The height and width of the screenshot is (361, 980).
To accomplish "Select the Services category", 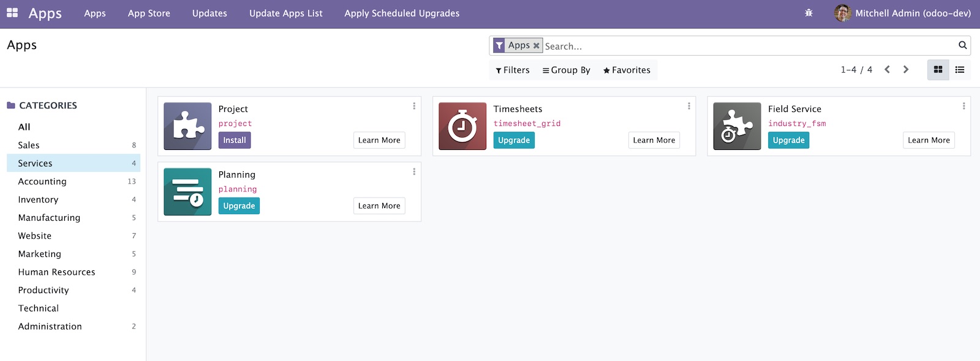I will click(x=73, y=163).
